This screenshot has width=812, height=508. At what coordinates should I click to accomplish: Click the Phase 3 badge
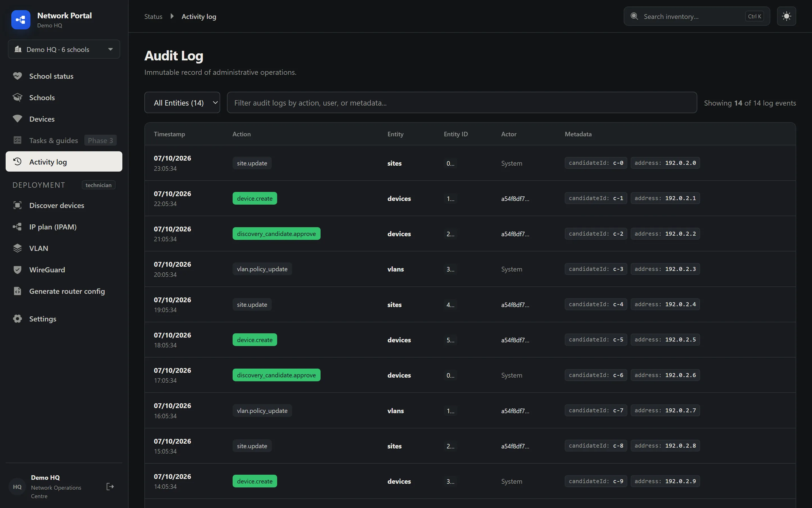(100, 141)
